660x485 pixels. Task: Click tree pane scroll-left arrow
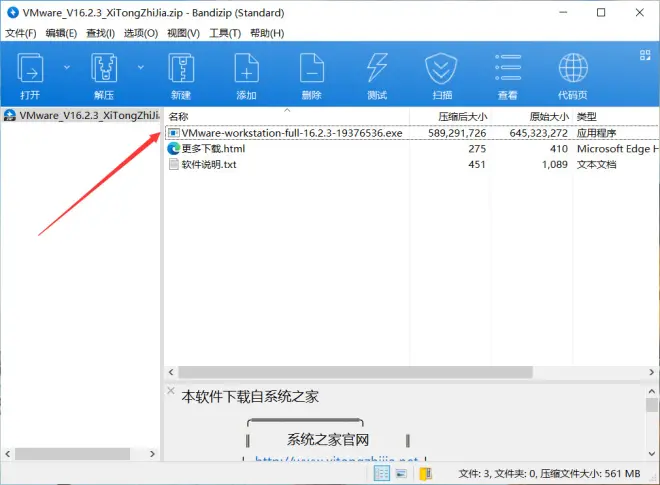point(8,454)
